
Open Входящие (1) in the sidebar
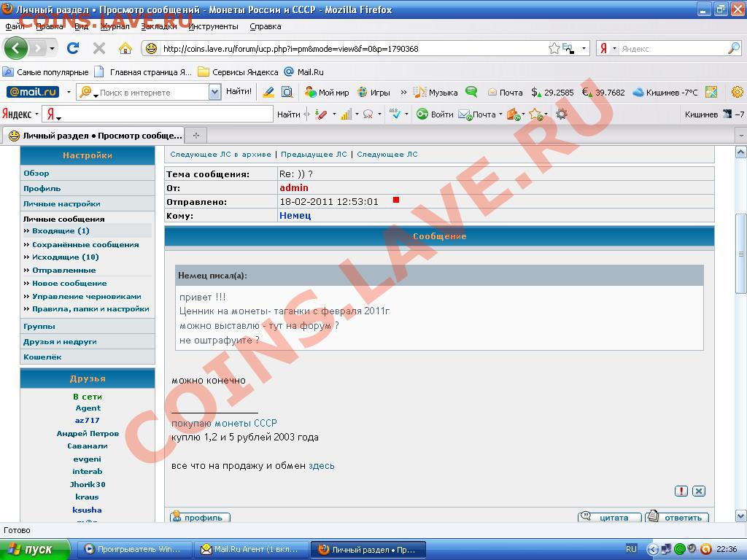pos(61,230)
